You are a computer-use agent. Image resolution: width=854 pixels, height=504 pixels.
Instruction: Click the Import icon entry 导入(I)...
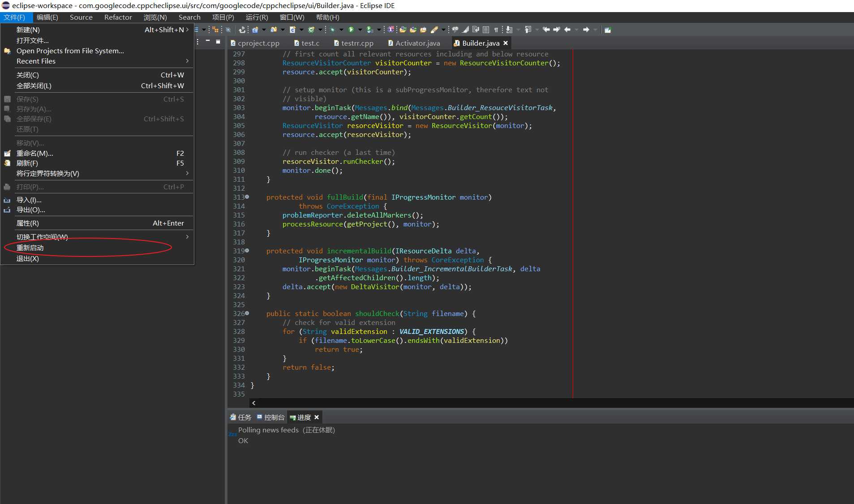[x=7, y=200]
